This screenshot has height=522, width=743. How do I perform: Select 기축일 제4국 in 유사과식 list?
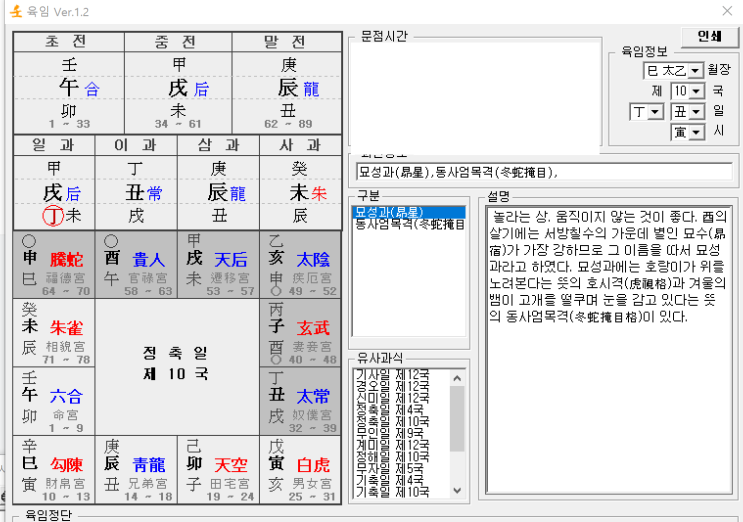point(390,480)
